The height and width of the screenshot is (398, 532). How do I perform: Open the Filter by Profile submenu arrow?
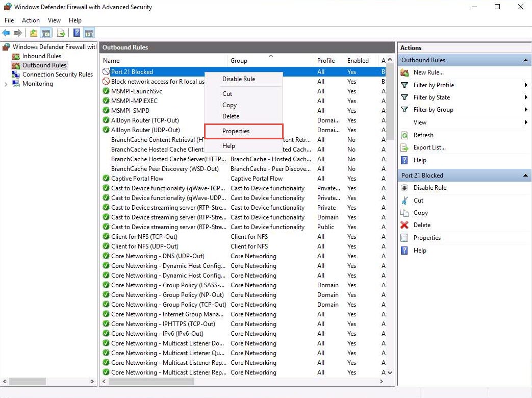[x=526, y=85]
